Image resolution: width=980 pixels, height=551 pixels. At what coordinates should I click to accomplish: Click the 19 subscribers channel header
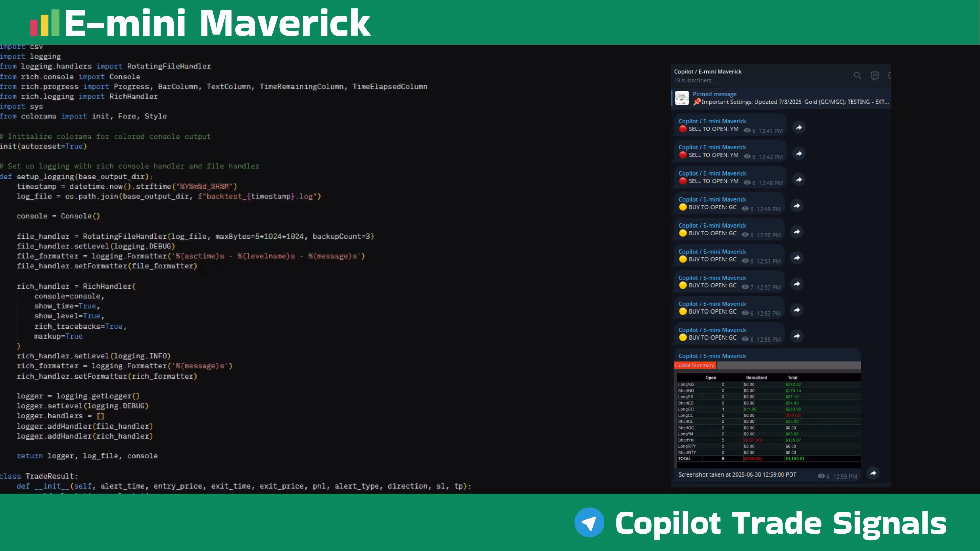coord(692,80)
